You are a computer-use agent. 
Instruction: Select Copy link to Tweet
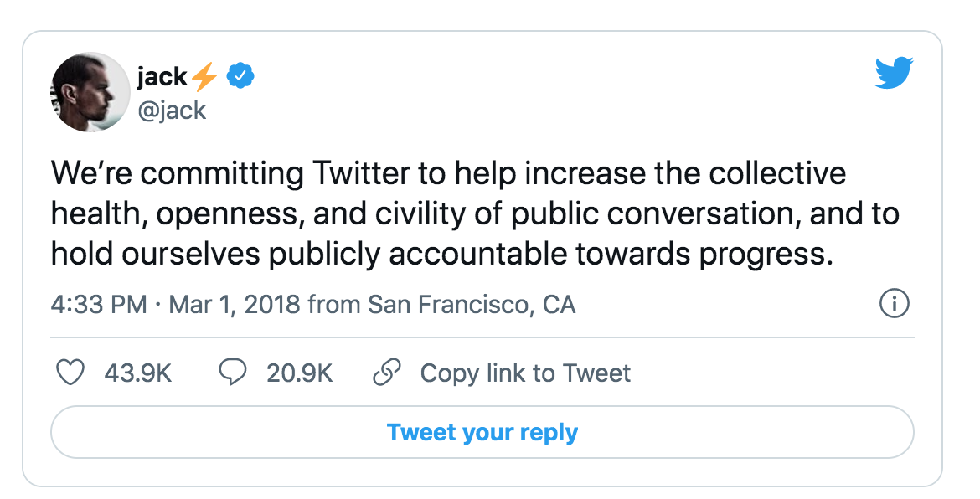(x=525, y=373)
